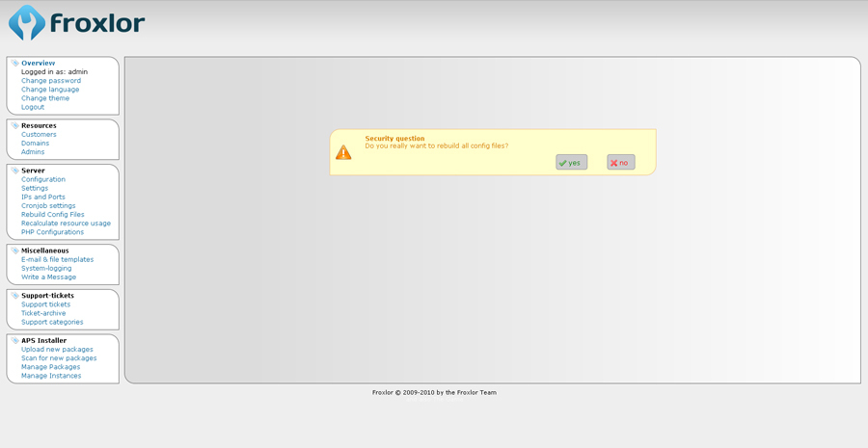
Task: Go to Domains in Resources
Action: coord(37,143)
